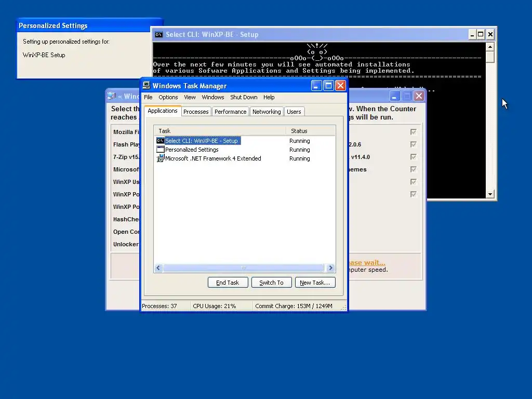Screen dimensions: 532x399
Task: Switch to the Applications tab
Action: [162, 111]
